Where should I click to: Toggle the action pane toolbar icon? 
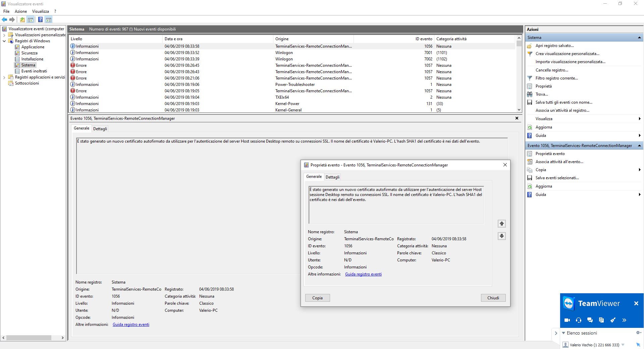(49, 19)
